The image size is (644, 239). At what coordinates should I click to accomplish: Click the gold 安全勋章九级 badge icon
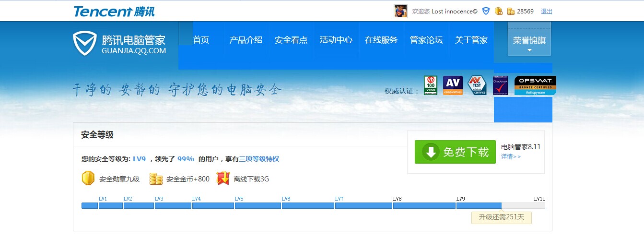click(88, 179)
